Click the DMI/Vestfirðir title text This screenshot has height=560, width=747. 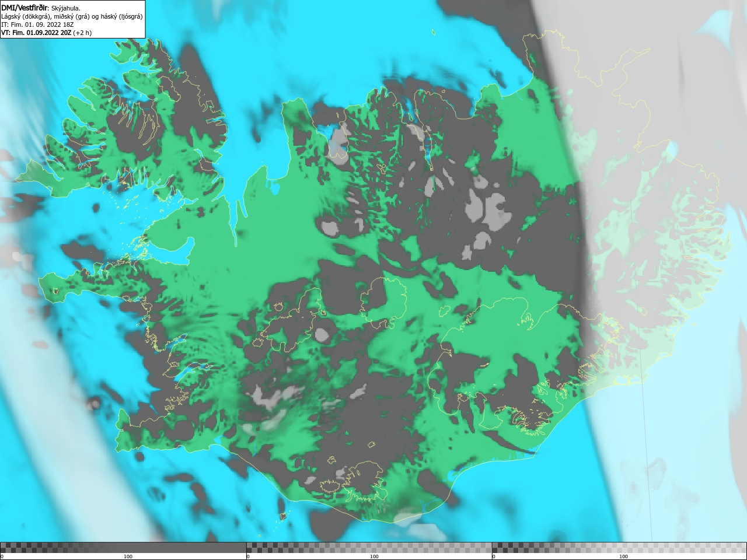(25, 8)
